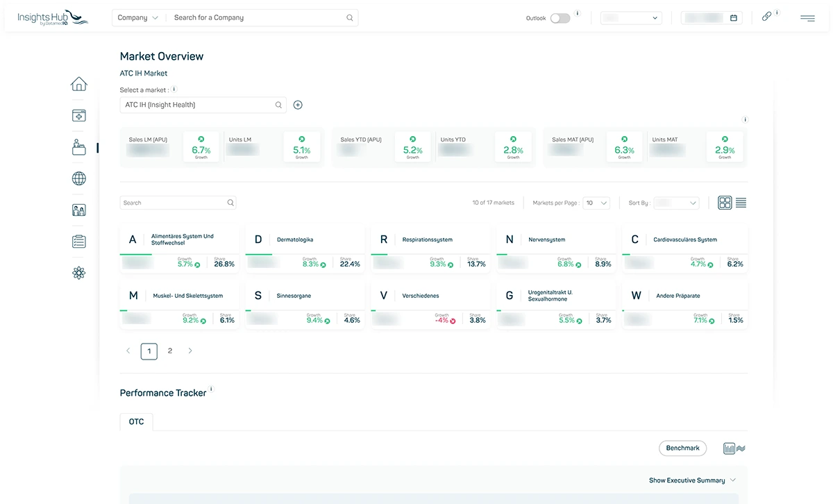Click the info icon beside Outlook toggle
Image resolution: width=833 pixels, height=504 pixels.
578,13
